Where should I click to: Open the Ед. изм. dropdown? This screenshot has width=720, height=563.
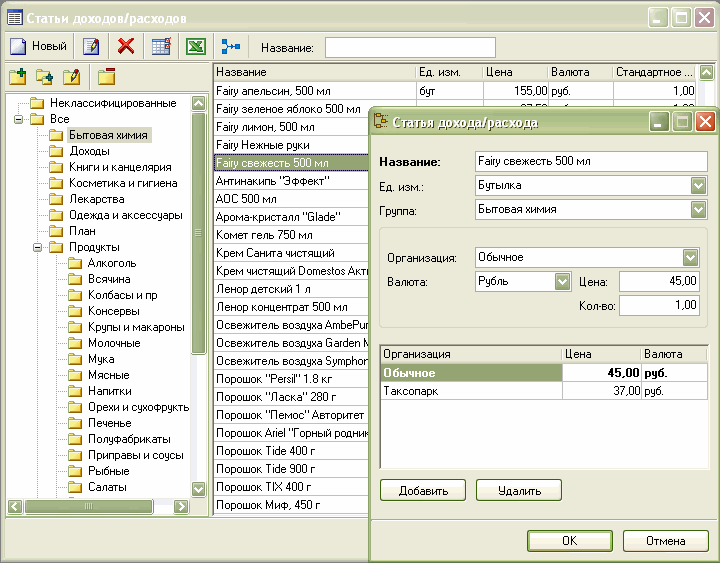coord(698,186)
